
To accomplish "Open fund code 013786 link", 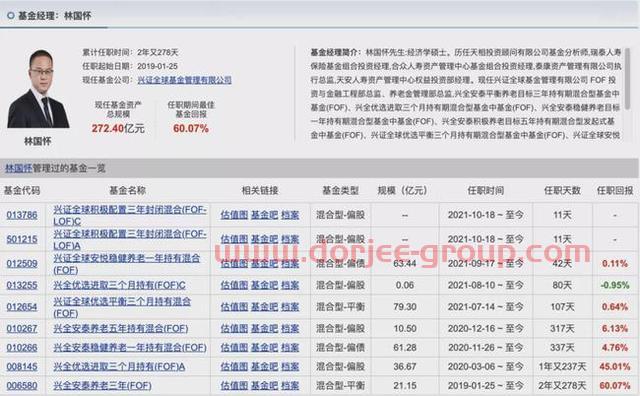I will tap(22, 215).
